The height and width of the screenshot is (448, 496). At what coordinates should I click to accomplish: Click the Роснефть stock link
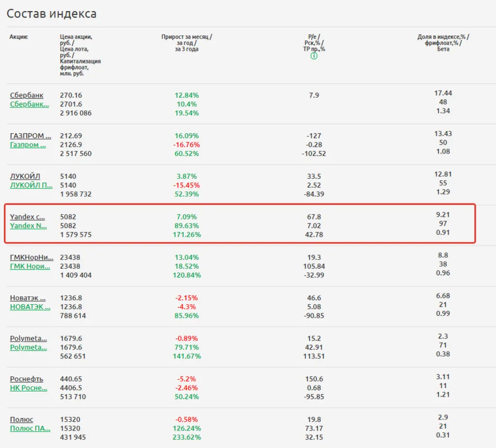27,379
